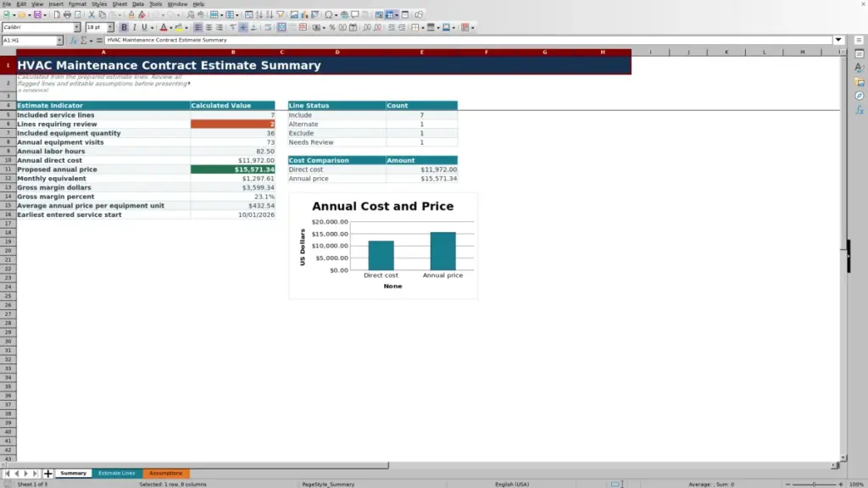This screenshot has height=488, width=868.
Task: Open the Font Size dropdown
Action: (110, 27)
